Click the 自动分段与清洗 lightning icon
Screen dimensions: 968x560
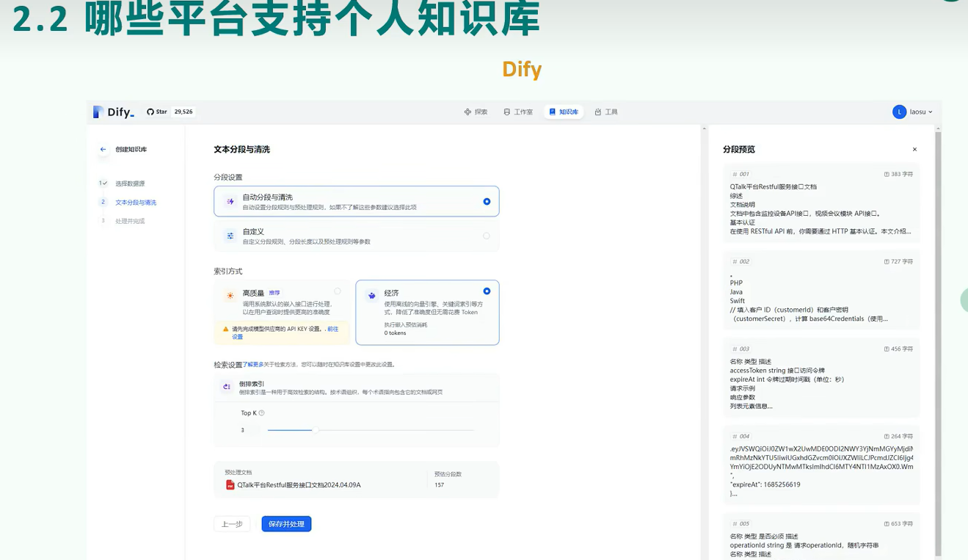(230, 201)
